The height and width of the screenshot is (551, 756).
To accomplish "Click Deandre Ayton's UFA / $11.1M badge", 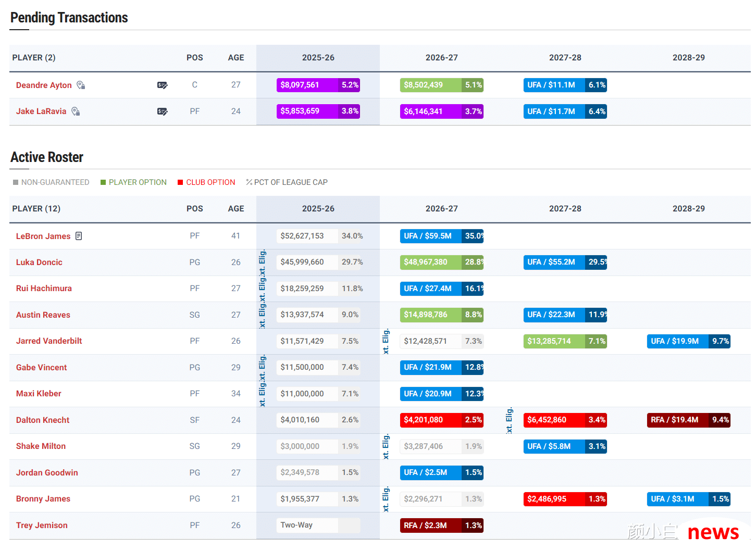I will 565,85.
